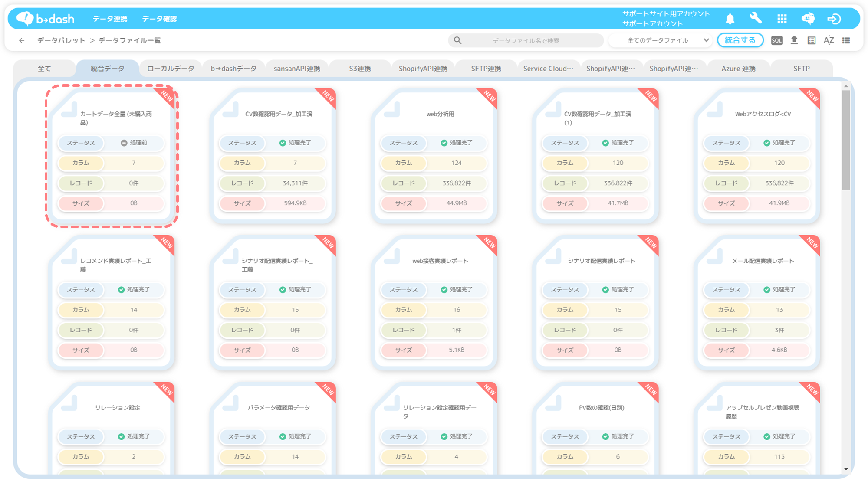
Task: Click the vertical scrollbar thumb
Action: [846, 140]
